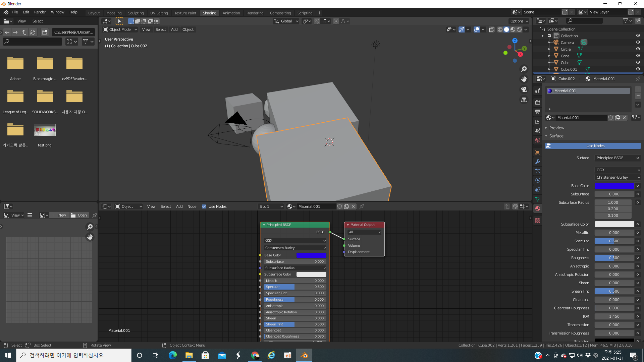Pin the node editor material
This screenshot has width=644, height=362.
point(362,206)
